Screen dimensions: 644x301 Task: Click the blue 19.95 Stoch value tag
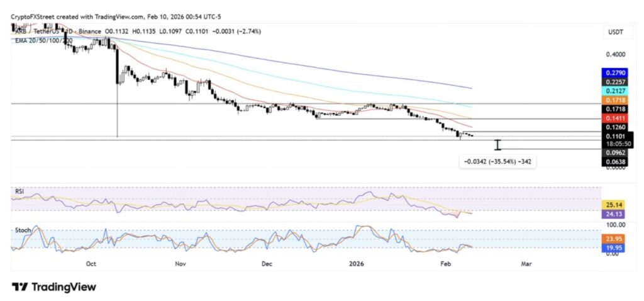point(616,248)
